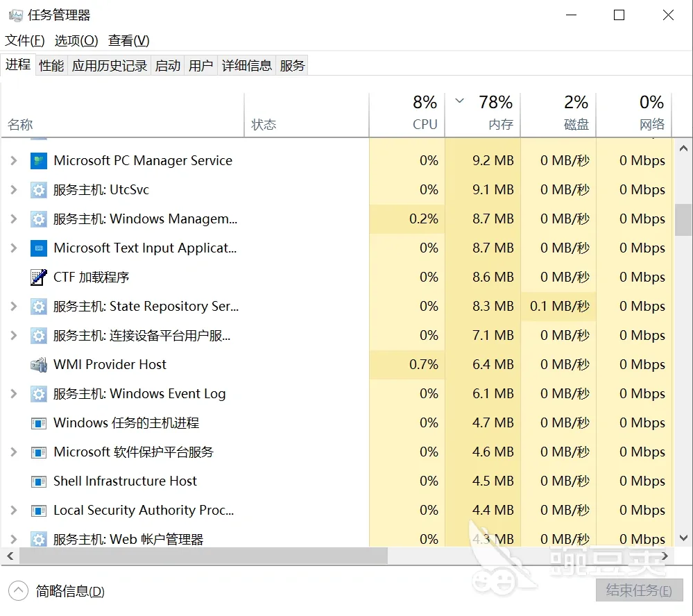Expand the Microsoft PC Manager Service row

(x=14, y=161)
